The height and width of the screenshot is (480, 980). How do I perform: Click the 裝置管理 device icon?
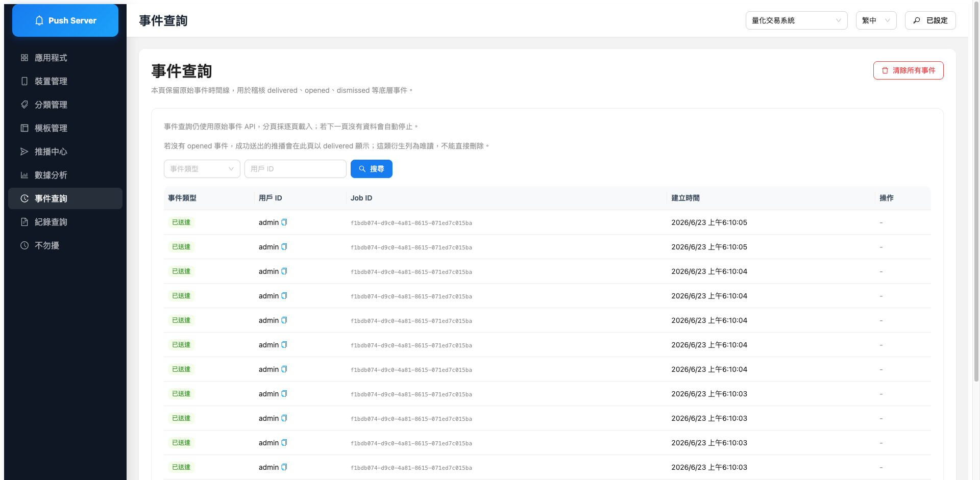click(24, 81)
